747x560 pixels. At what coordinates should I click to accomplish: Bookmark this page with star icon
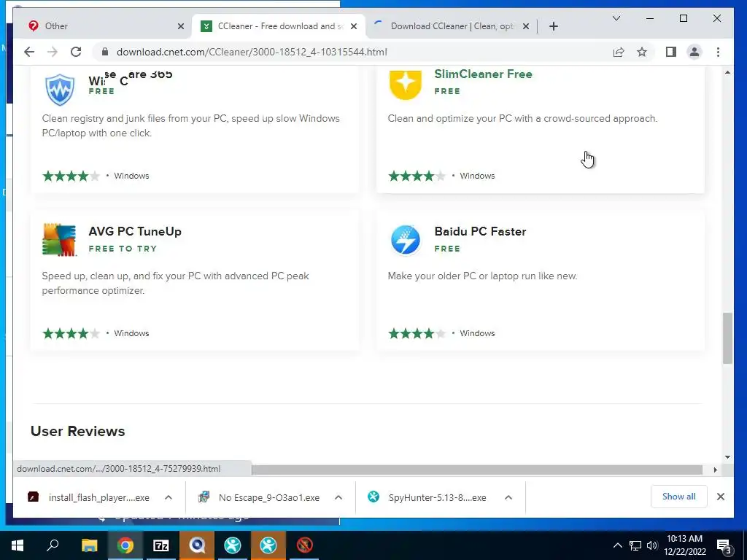(642, 52)
